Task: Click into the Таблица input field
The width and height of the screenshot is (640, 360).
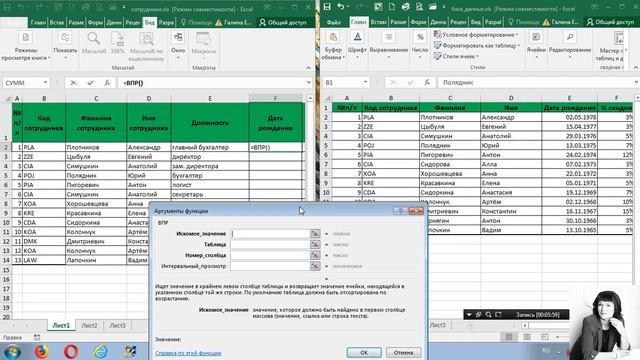Action: (x=270, y=244)
